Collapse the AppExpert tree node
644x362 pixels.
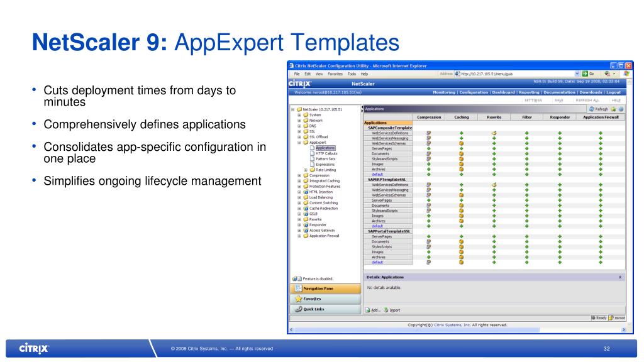[299, 143]
